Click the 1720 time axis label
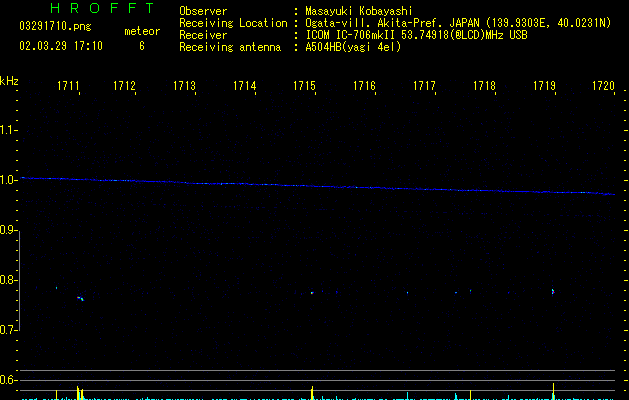 point(604,86)
